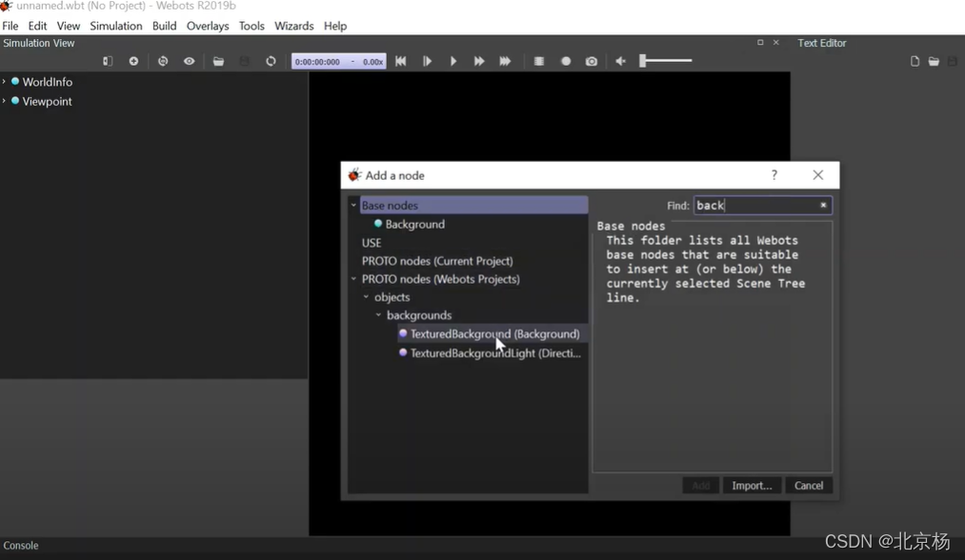Reset simulation with the rewind button

coord(401,61)
